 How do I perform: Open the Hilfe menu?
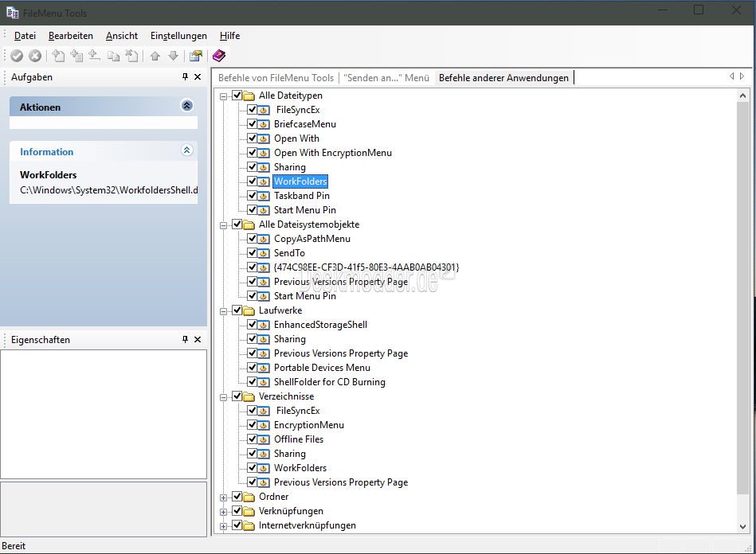(230, 36)
